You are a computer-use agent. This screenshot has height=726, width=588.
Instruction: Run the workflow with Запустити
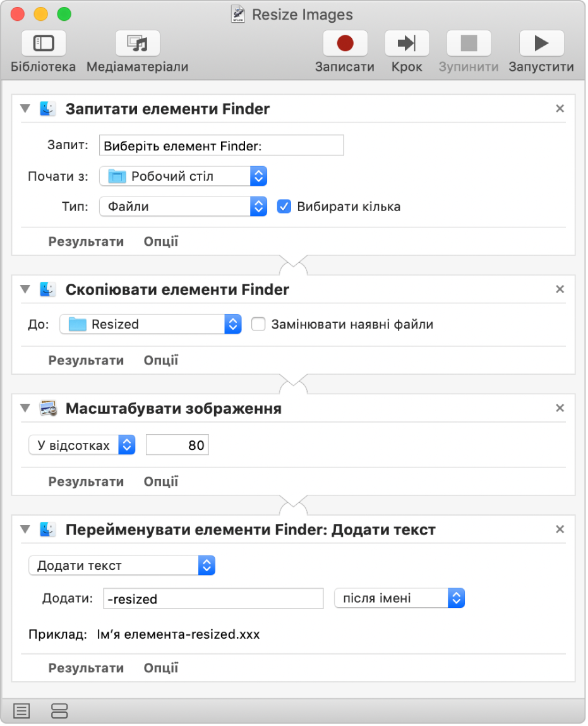pos(541,44)
